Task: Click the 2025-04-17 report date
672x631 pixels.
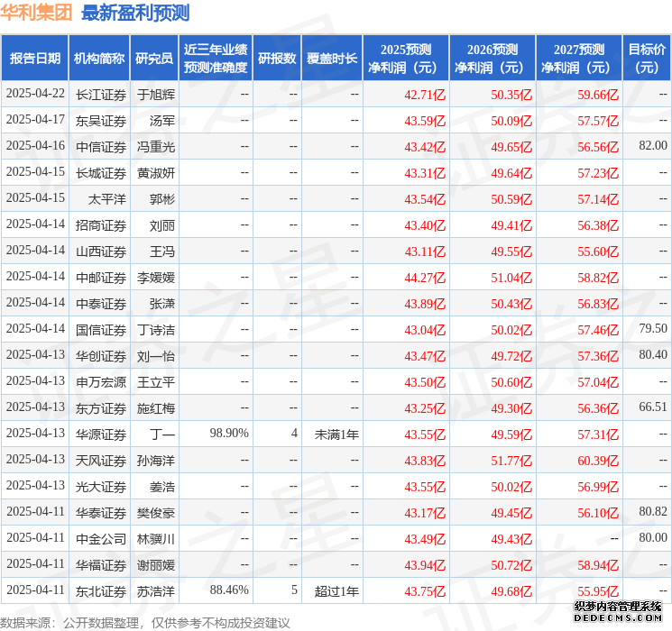Action: pos(35,120)
